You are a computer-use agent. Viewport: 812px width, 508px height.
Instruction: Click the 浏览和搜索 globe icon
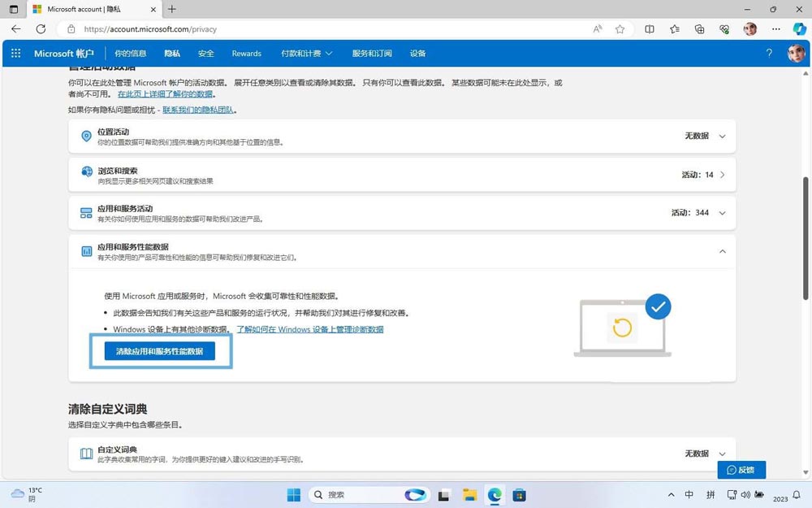pyautogui.click(x=86, y=172)
